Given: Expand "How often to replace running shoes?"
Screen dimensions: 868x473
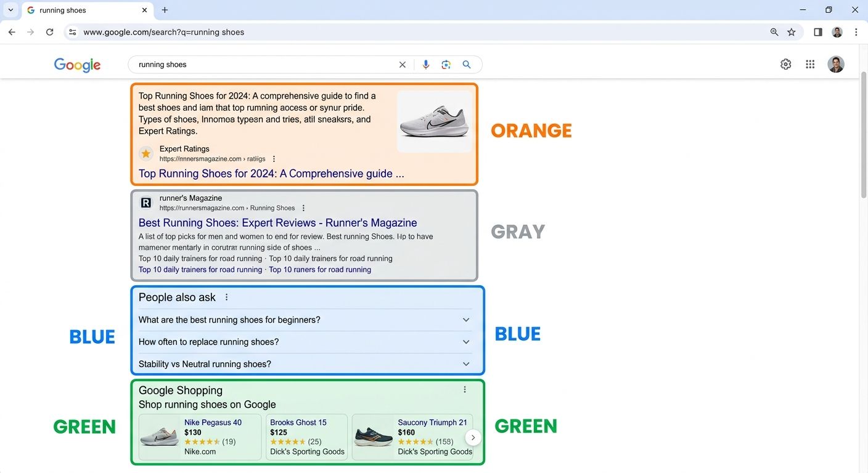Looking at the screenshot, I should 467,342.
